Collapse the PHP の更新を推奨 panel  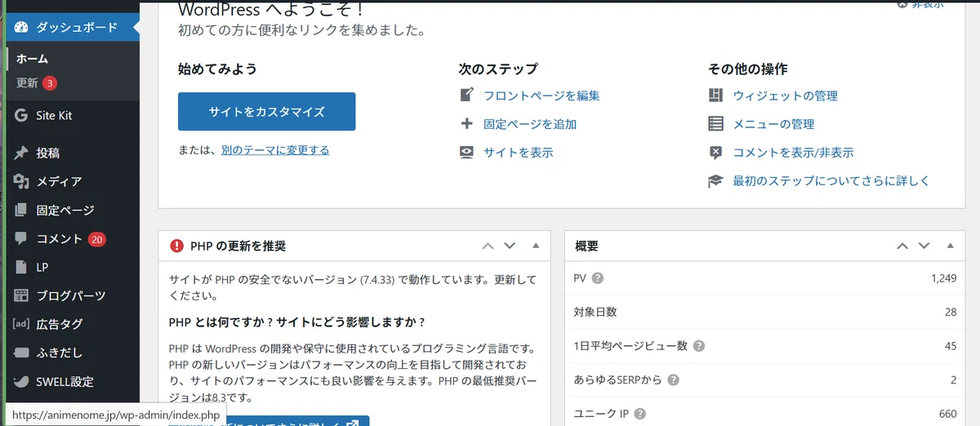point(536,246)
